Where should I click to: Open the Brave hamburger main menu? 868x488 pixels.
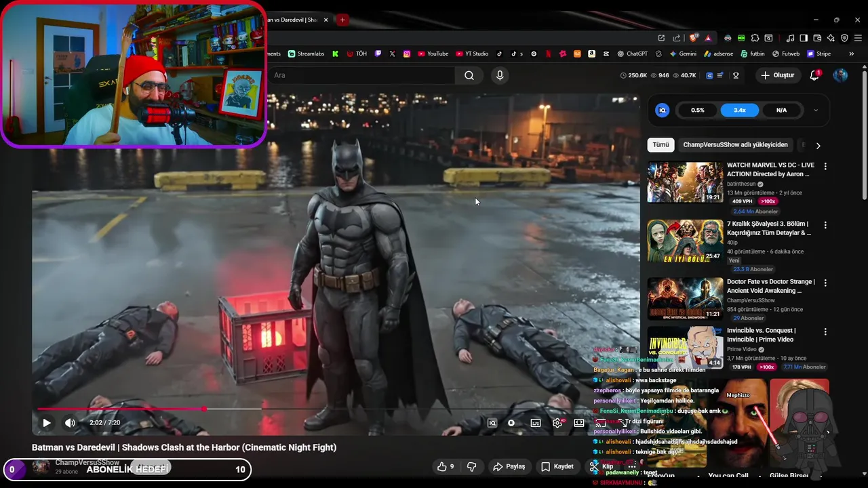click(856, 38)
